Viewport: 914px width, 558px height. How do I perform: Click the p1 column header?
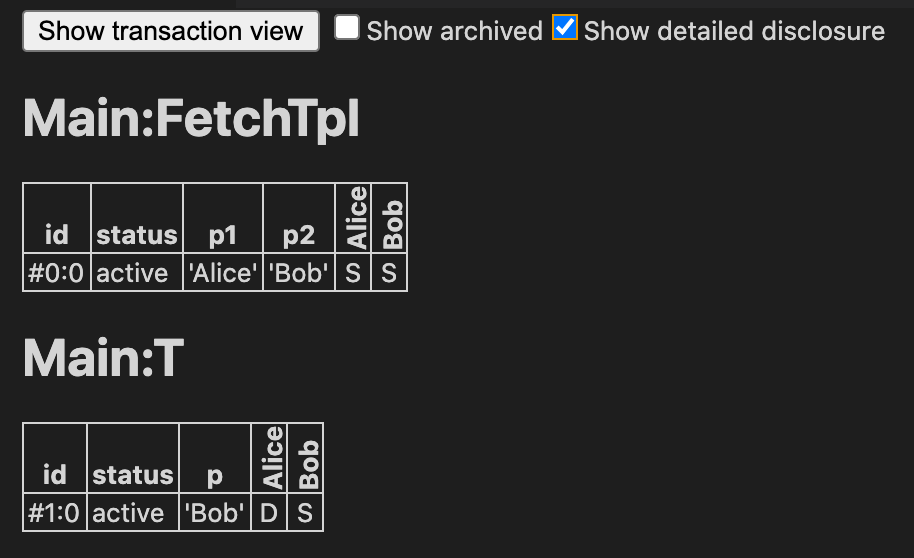pos(223,235)
